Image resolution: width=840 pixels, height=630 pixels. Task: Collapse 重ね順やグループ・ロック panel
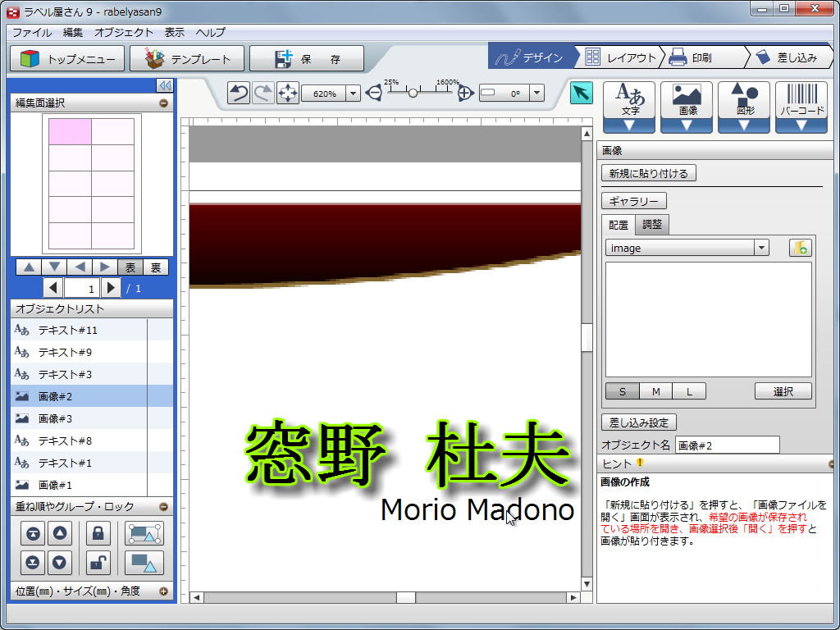pos(164,506)
